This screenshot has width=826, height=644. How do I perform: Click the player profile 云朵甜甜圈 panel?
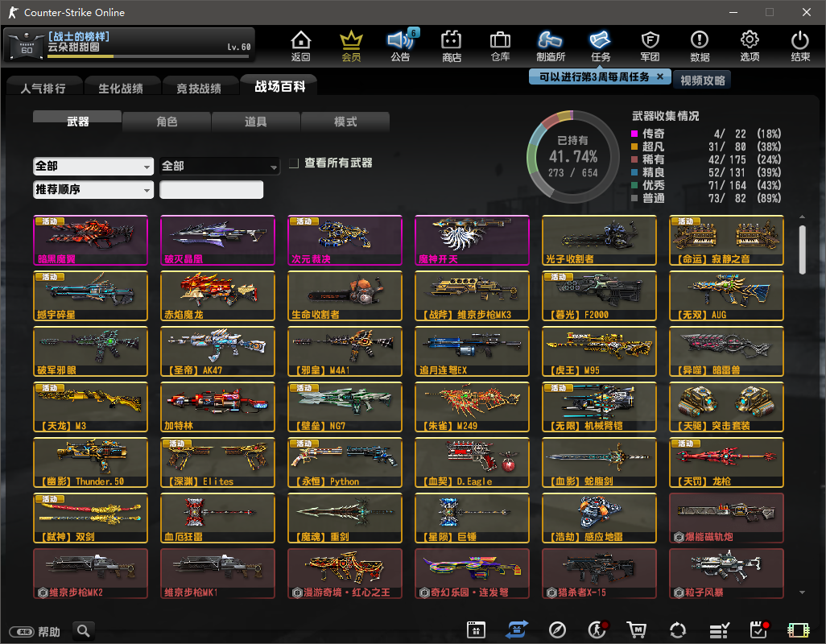tap(129, 45)
